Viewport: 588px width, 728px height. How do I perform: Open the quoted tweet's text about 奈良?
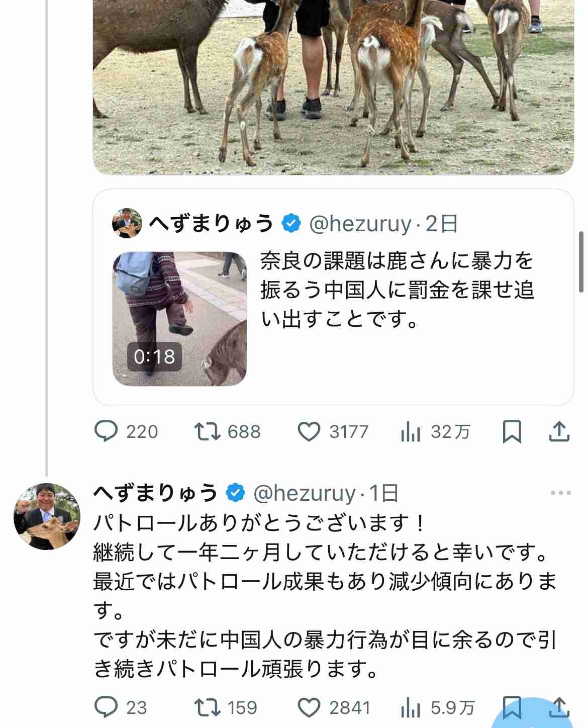point(397,290)
